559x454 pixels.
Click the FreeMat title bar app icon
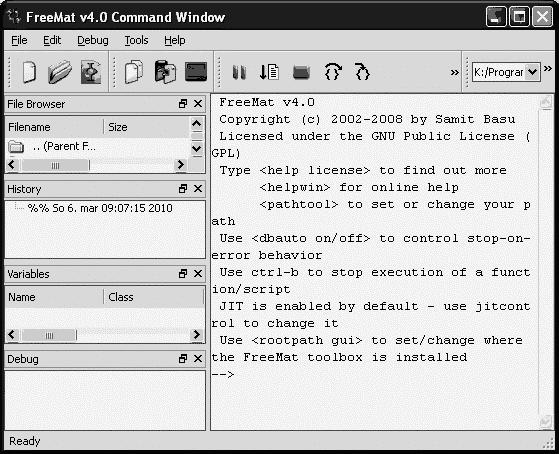[x=14, y=16]
